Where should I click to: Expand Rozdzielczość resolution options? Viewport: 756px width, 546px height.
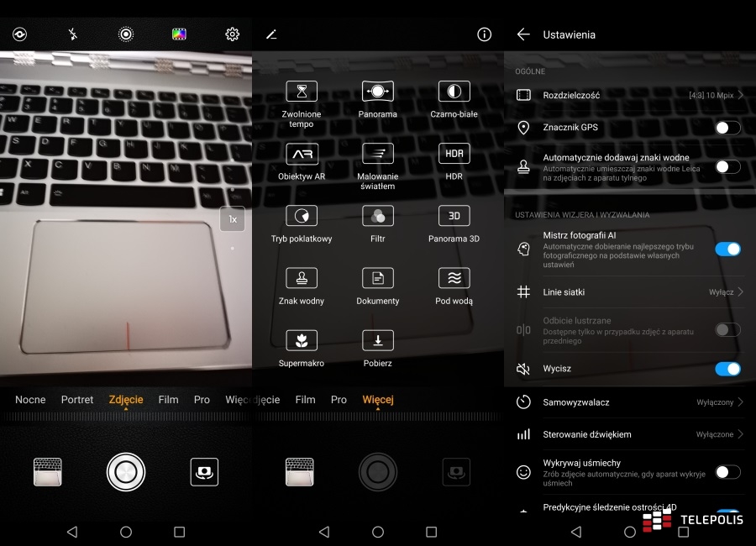click(630, 96)
